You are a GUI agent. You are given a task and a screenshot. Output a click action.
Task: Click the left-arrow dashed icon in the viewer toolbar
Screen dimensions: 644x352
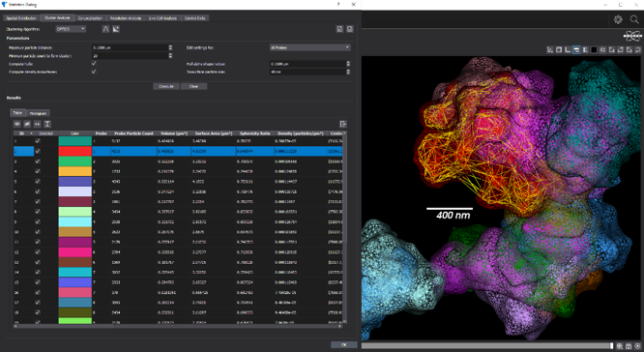[603, 49]
